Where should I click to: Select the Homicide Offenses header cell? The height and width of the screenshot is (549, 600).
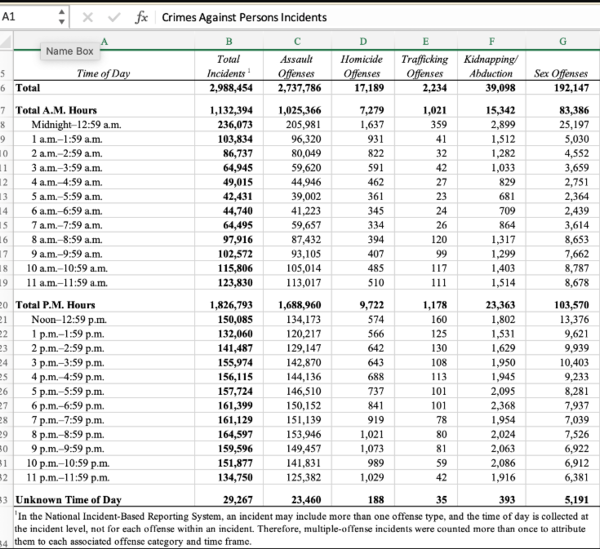click(x=363, y=67)
